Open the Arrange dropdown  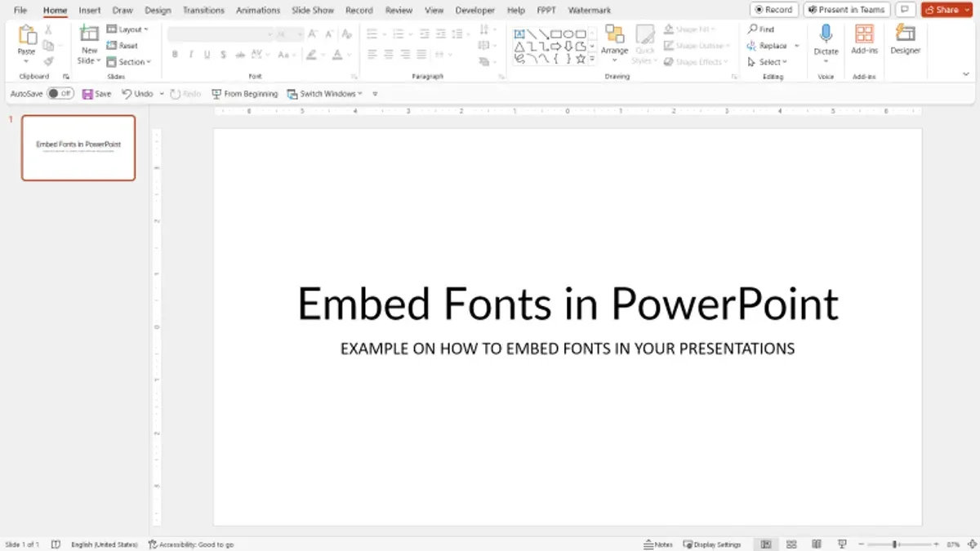pos(614,43)
